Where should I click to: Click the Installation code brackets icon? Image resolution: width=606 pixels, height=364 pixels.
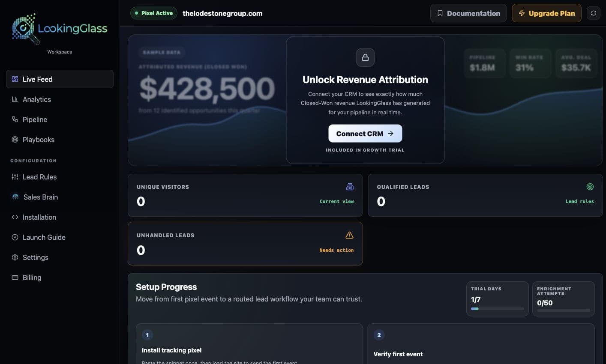15,217
